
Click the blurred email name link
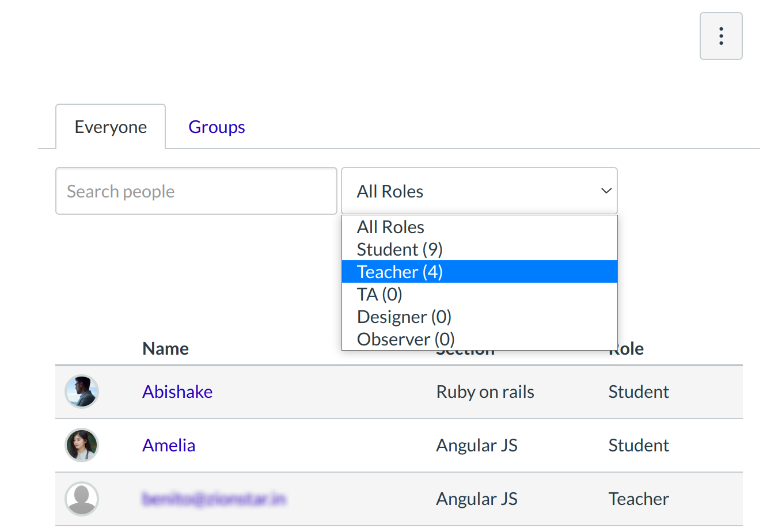click(x=214, y=499)
